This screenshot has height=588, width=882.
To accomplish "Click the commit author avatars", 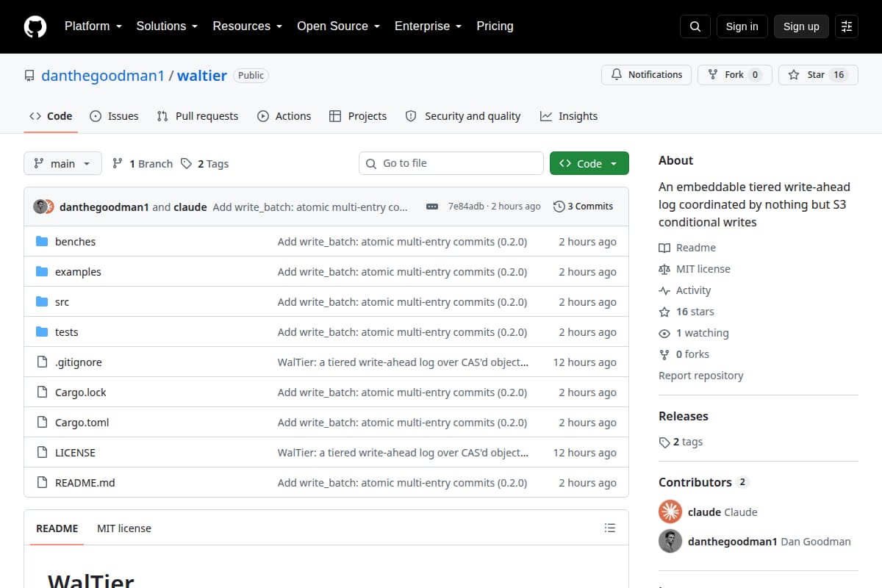I will (44, 207).
